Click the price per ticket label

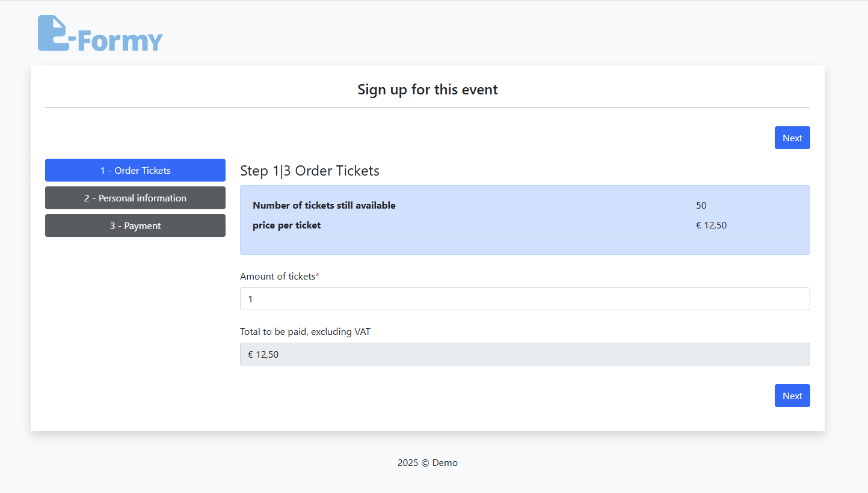click(x=287, y=225)
